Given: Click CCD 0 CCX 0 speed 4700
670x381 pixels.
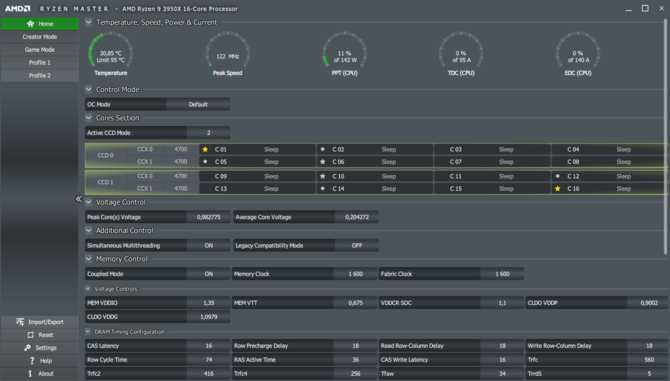Looking at the screenshot, I should (x=181, y=149).
